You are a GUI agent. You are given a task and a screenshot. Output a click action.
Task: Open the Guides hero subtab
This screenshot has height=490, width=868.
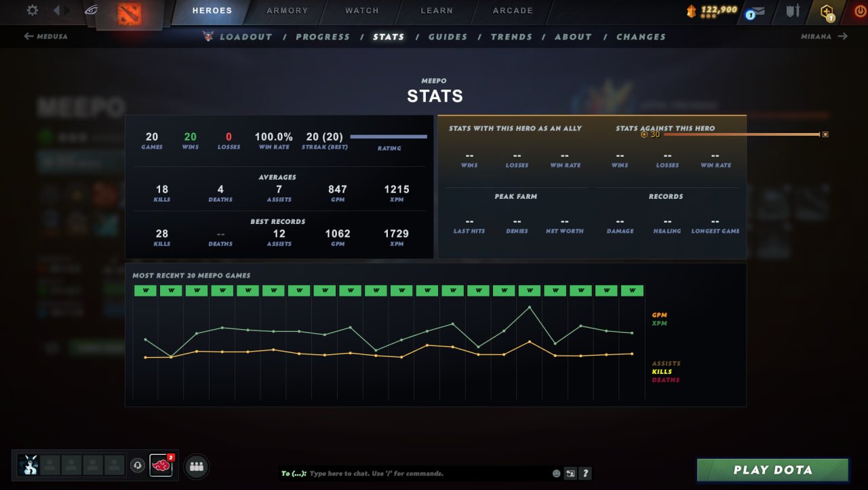click(x=448, y=37)
